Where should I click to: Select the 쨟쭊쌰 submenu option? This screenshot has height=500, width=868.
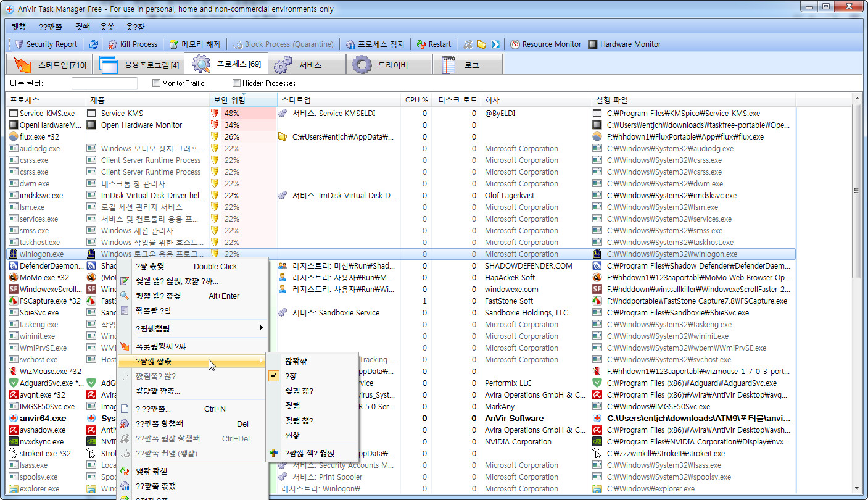312,361
